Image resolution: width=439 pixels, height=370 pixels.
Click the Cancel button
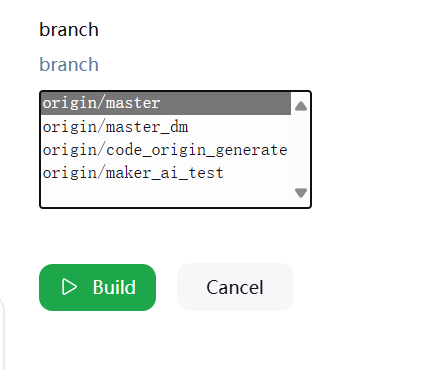tap(235, 287)
